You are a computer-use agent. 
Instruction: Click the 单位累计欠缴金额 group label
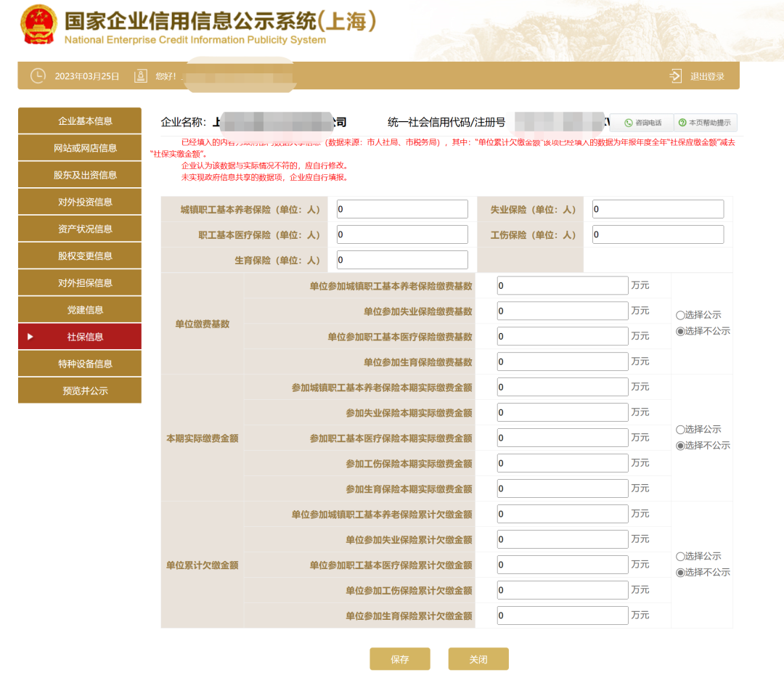pos(203,565)
